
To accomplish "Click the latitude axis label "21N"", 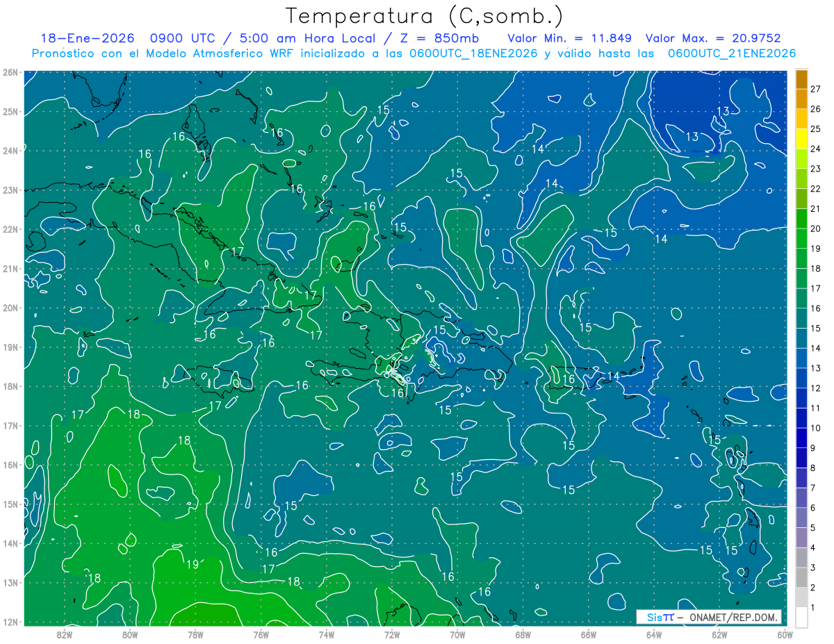I will point(10,268).
